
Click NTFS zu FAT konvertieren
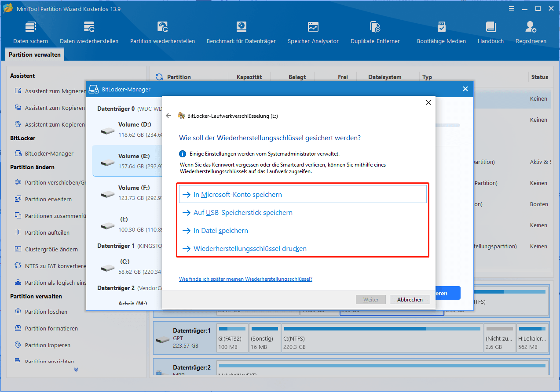[x=50, y=266]
